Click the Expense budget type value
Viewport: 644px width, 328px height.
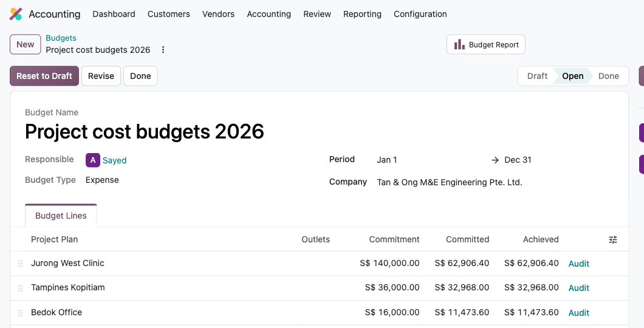(x=102, y=180)
